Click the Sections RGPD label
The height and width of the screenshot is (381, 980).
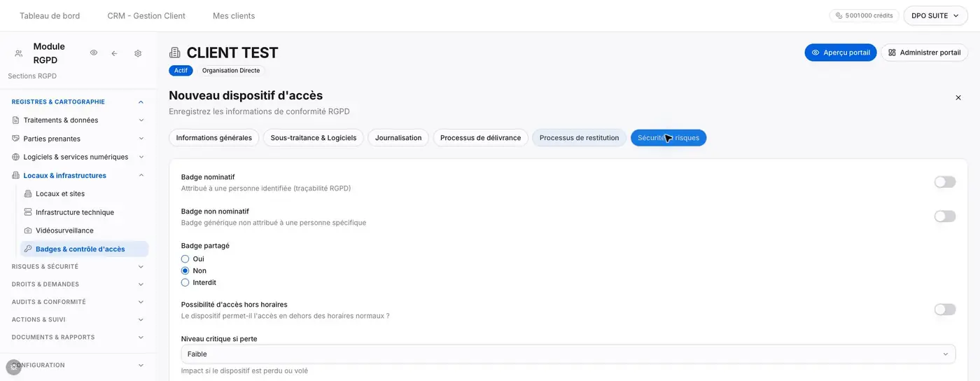tap(32, 76)
